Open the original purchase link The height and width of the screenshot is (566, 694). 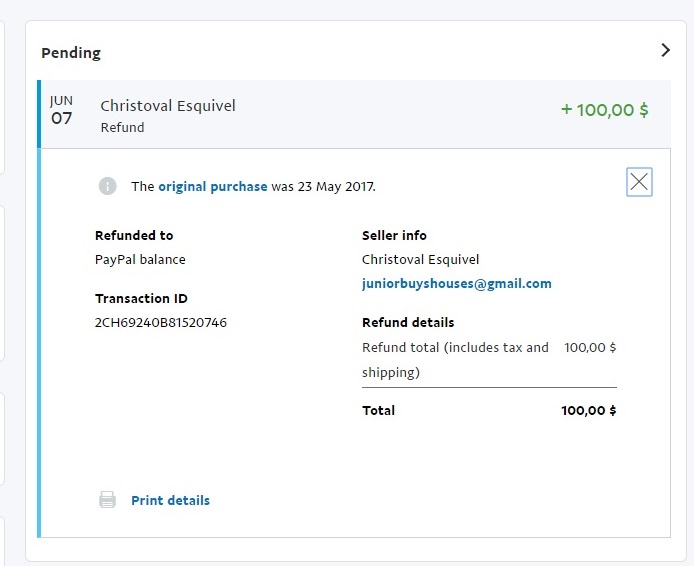(x=212, y=186)
